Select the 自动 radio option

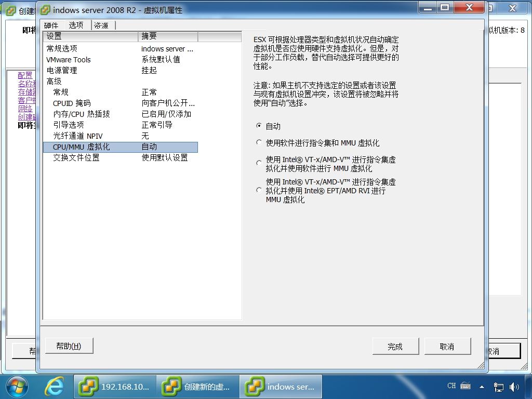pyautogui.click(x=259, y=126)
